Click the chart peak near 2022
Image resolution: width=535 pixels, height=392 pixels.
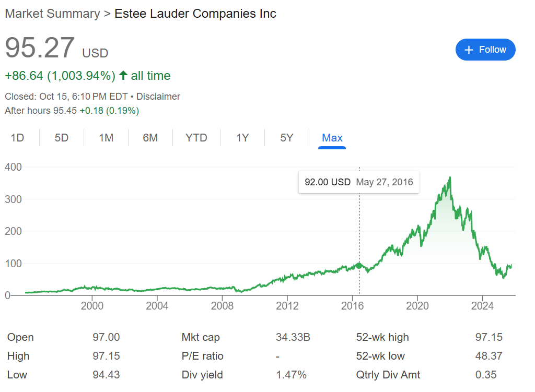pyautogui.click(x=450, y=178)
